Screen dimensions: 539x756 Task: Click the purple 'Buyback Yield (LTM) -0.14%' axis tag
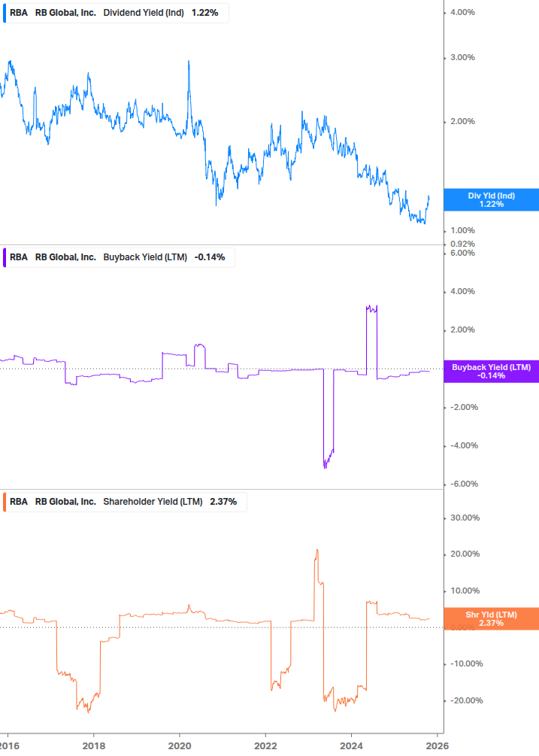coord(491,371)
